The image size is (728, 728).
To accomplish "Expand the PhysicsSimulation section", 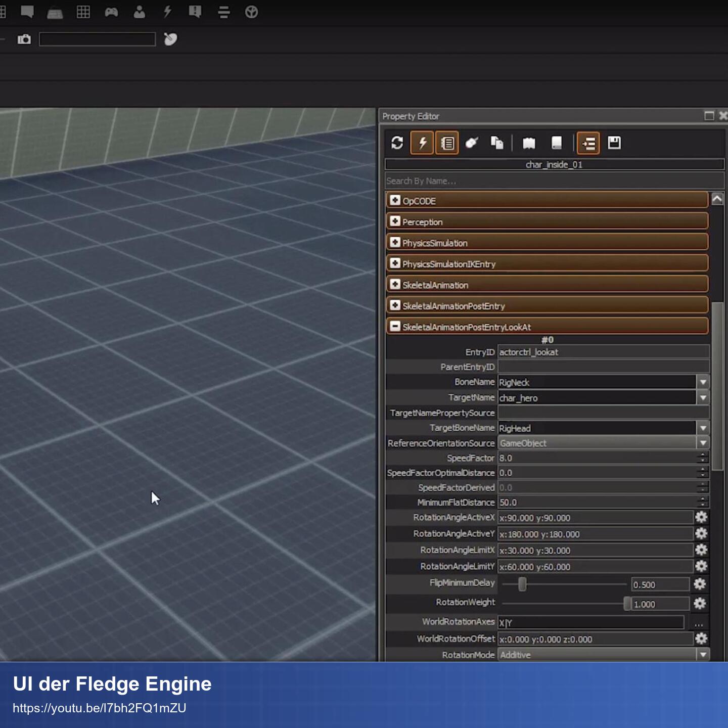I will pos(395,242).
